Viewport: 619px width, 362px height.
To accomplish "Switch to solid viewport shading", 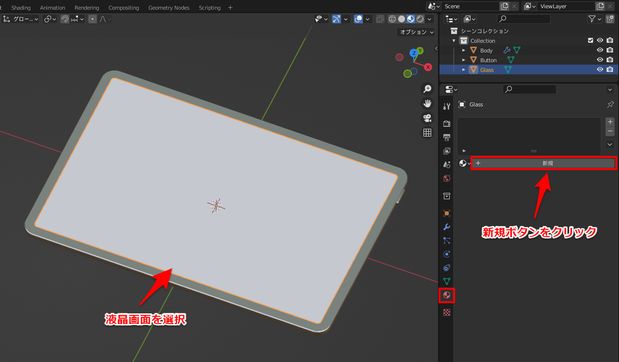I will pos(401,19).
